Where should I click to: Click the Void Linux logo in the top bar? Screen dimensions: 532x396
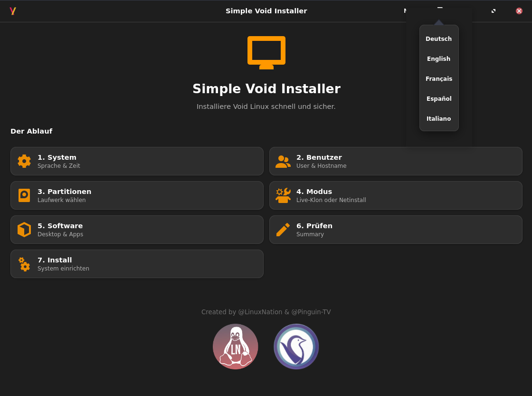[x=13, y=10]
